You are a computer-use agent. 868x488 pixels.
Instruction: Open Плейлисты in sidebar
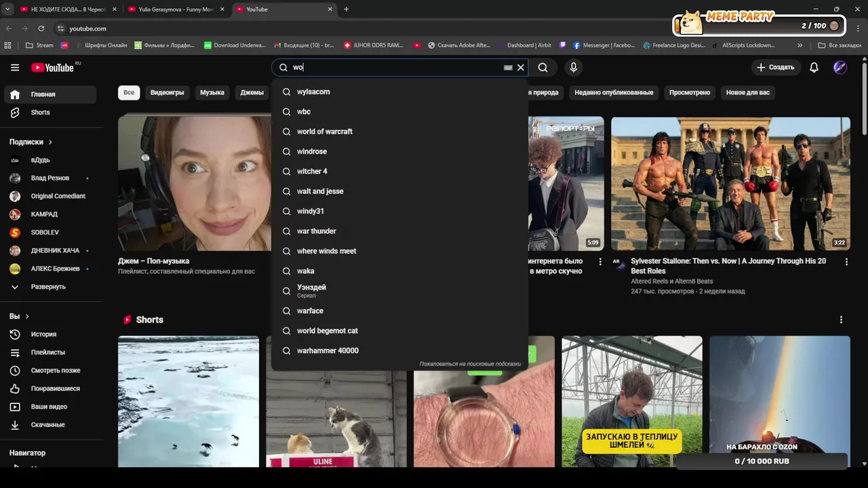(x=50, y=352)
